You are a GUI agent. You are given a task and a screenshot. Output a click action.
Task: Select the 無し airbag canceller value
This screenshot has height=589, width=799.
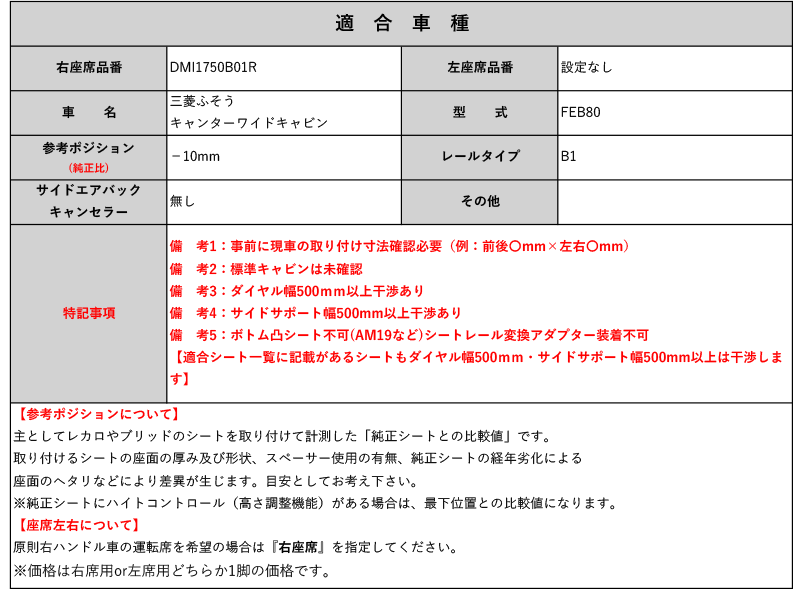click(183, 201)
